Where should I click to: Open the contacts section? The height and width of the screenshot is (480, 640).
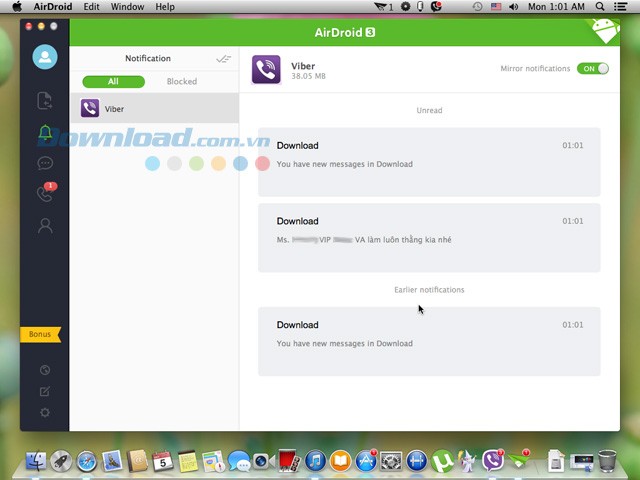tap(44, 226)
